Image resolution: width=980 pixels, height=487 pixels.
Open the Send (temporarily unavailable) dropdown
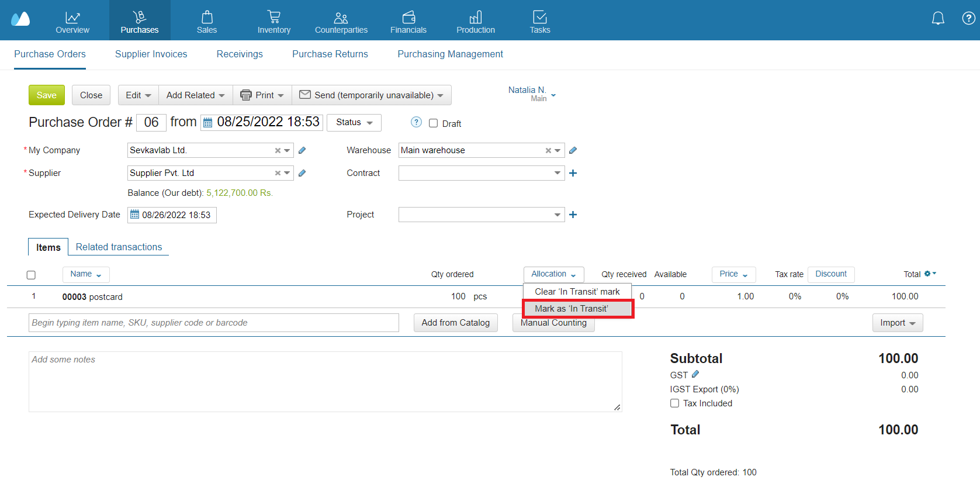pyautogui.click(x=372, y=95)
